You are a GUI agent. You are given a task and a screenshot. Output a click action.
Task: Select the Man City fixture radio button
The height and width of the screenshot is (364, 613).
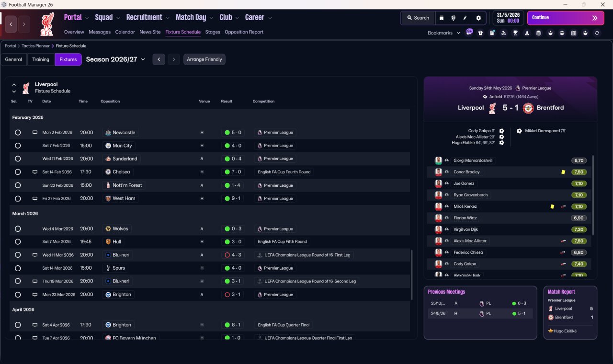(18, 146)
